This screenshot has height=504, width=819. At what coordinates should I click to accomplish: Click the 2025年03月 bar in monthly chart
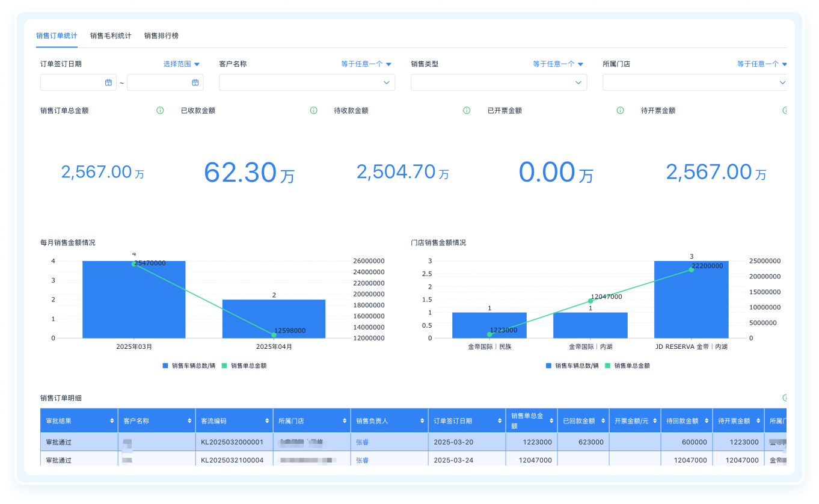pos(134,300)
